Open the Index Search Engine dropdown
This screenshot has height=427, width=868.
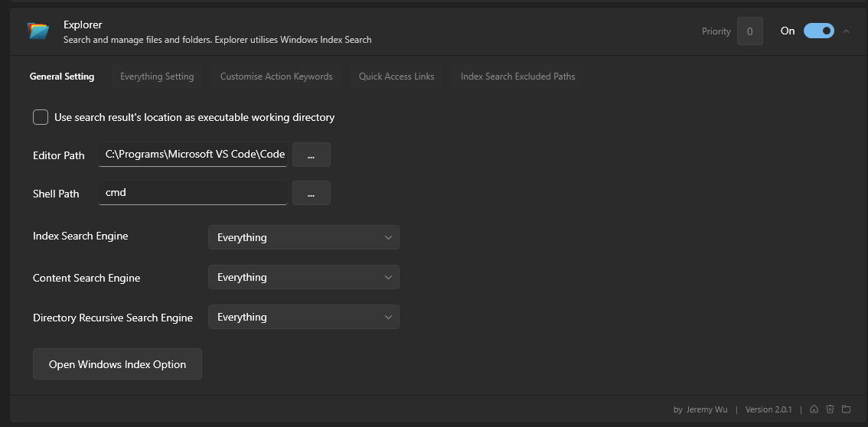coord(303,237)
